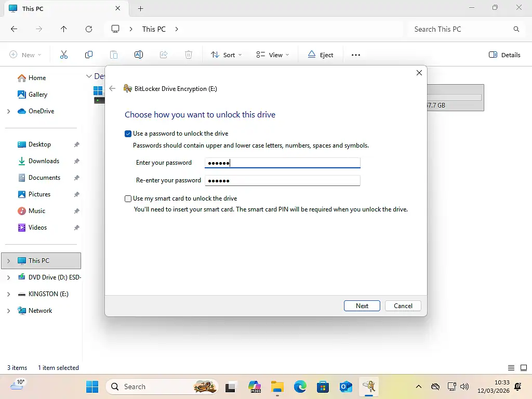
Task: Click the Rename icon in the toolbar
Action: pyautogui.click(x=139, y=55)
